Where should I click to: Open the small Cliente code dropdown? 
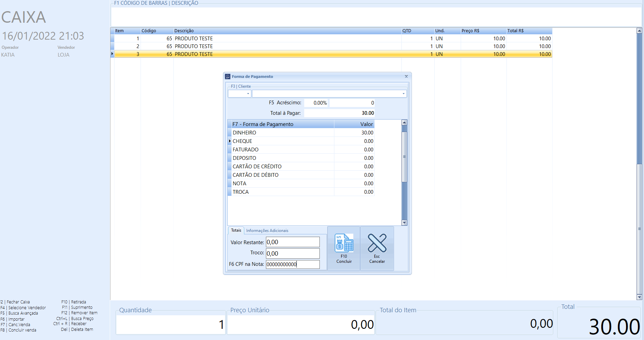coord(248,94)
